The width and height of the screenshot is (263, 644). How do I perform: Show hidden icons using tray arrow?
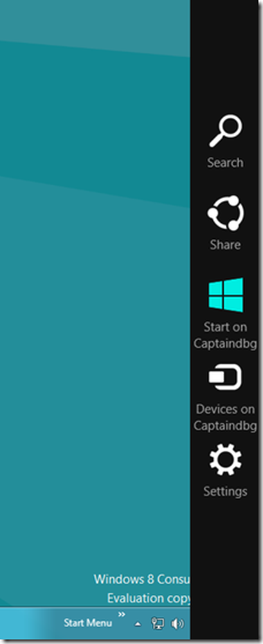click(138, 624)
